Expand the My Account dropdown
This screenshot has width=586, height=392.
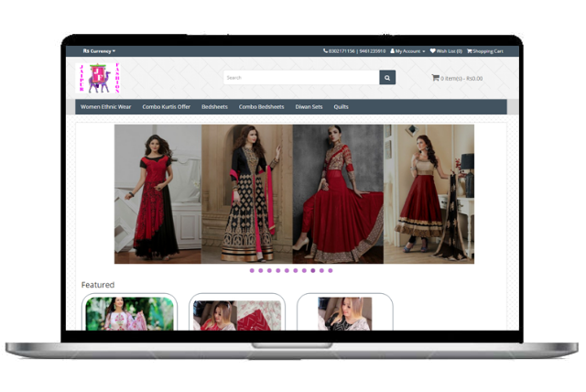(407, 51)
